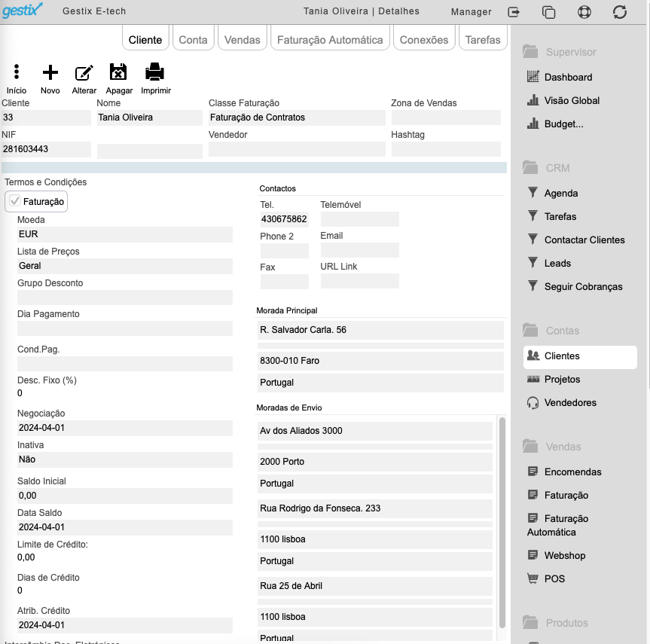
Task: Click the Negociação date field
Action: pos(125,428)
